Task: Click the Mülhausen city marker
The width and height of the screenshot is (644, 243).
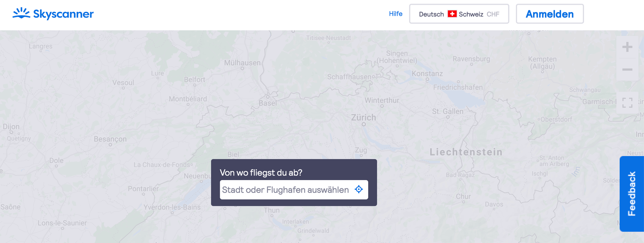Action: pyautogui.click(x=242, y=68)
